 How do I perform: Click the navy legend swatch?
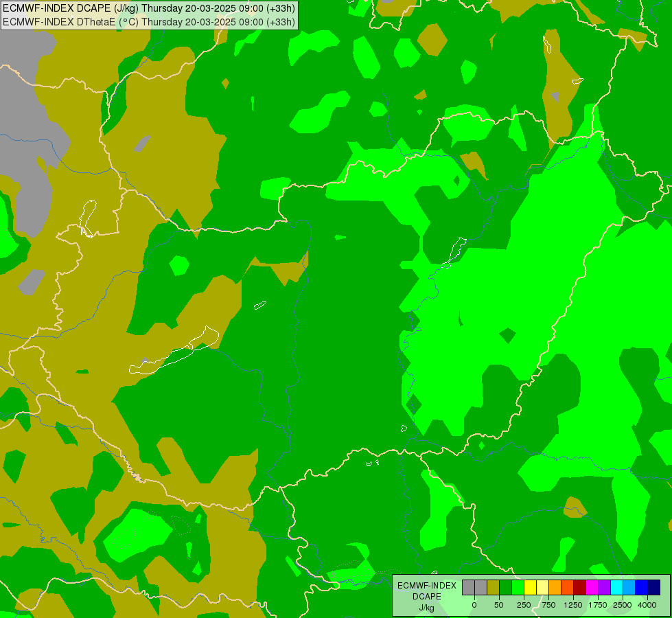[654, 588]
